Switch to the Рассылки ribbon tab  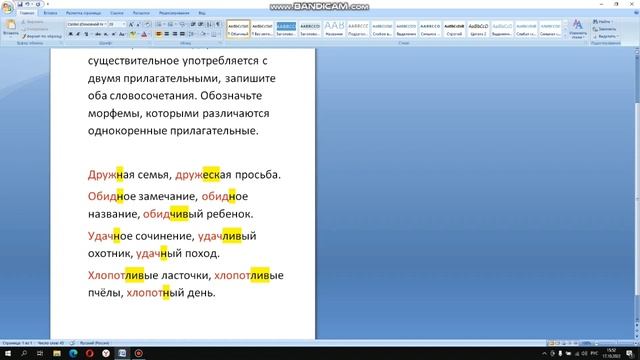pyautogui.click(x=141, y=13)
